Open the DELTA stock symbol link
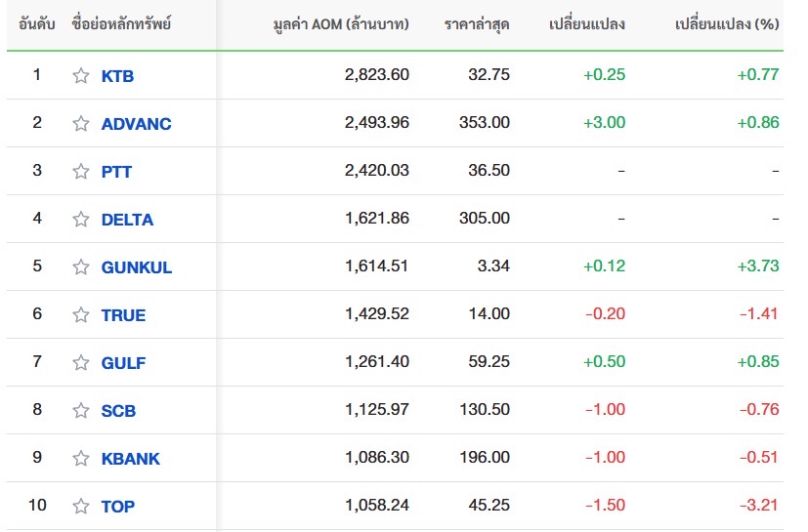The height and width of the screenshot is (532, 808). tap(127, 220)
